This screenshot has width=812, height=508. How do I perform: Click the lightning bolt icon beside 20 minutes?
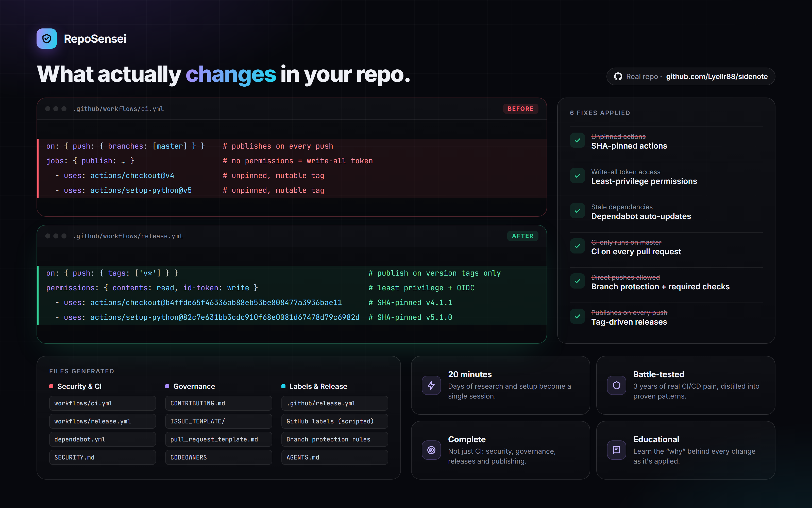point(431,385)
